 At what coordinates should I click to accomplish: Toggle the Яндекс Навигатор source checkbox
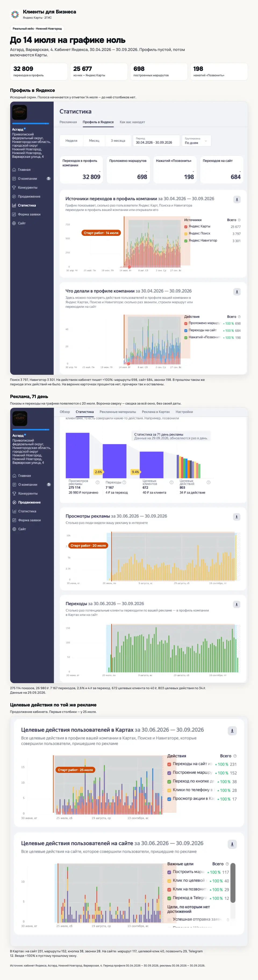click(x=186, y=241)
